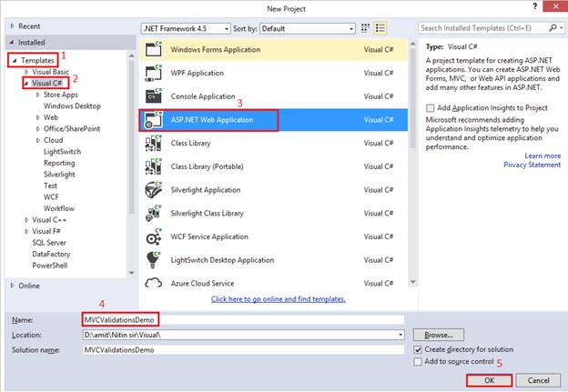The image size is (568, 392).
Task: Select the Windows Forms Application template icon
Action: 154,49
